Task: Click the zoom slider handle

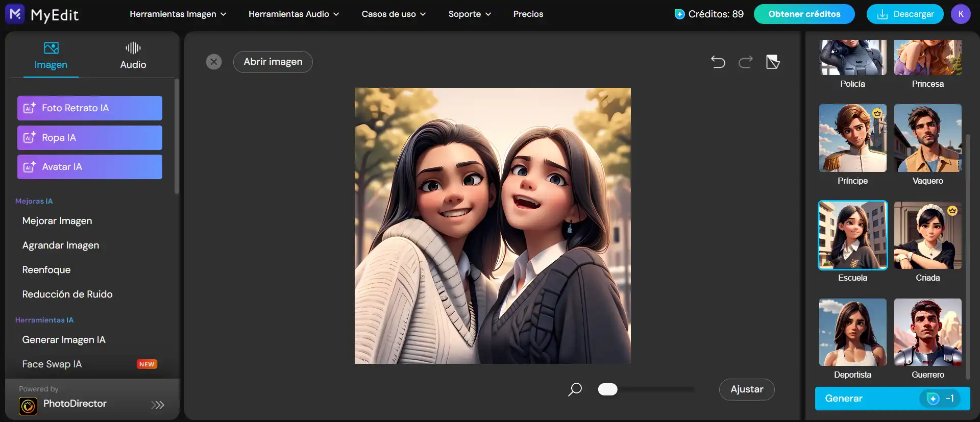Action: [x=607, y=389]
